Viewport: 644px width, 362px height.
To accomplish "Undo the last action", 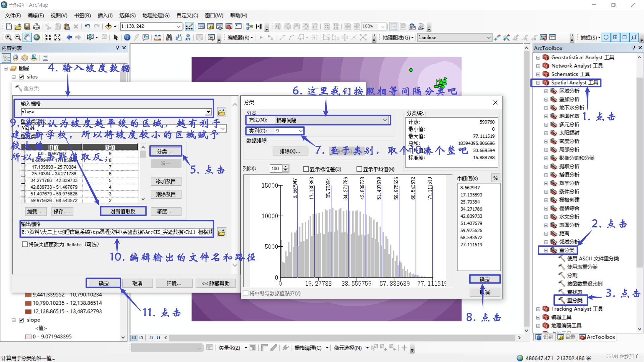I will click(87, 26).
